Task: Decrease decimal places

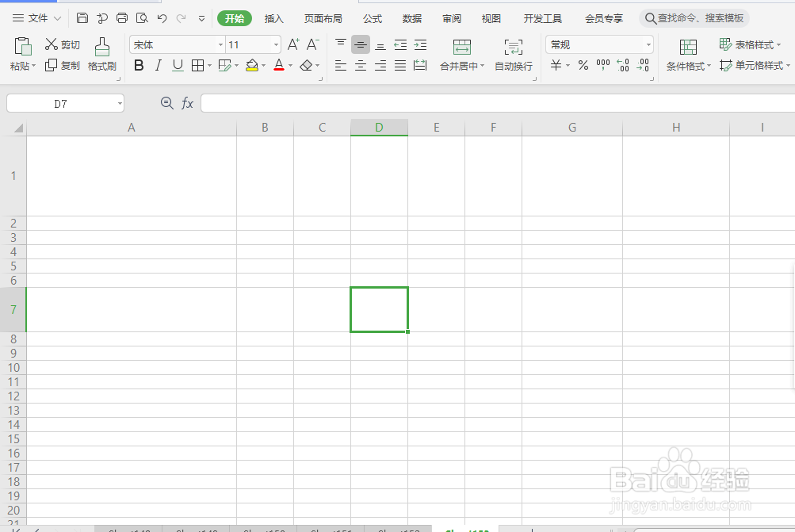Action: [643, 66]
